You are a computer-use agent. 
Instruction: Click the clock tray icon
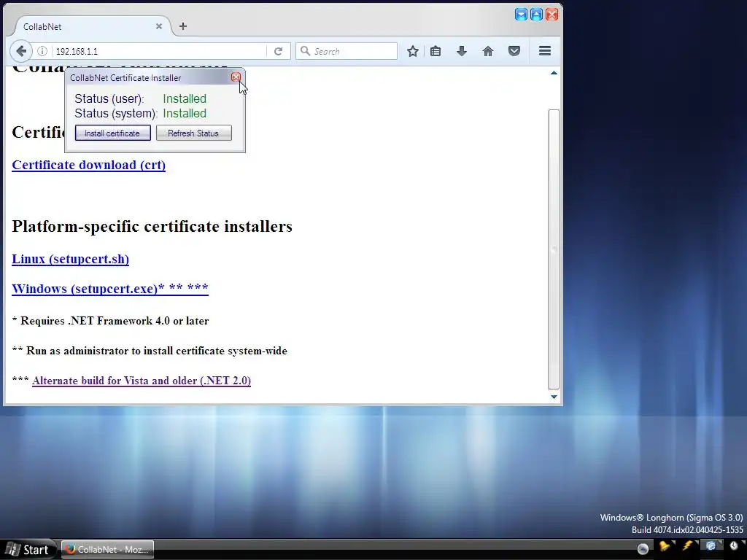(734, 546)
